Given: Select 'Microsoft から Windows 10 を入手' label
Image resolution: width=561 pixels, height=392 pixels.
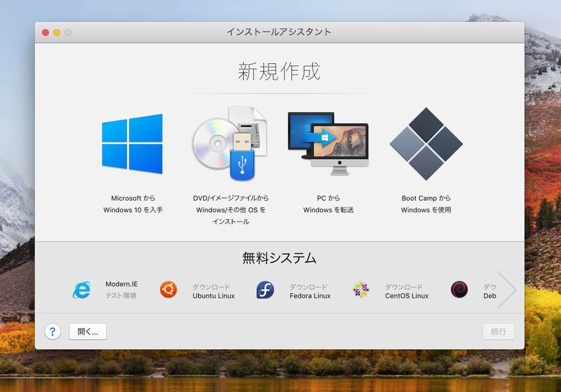Looking at the screenshot, I should click(x=133, y=204).
